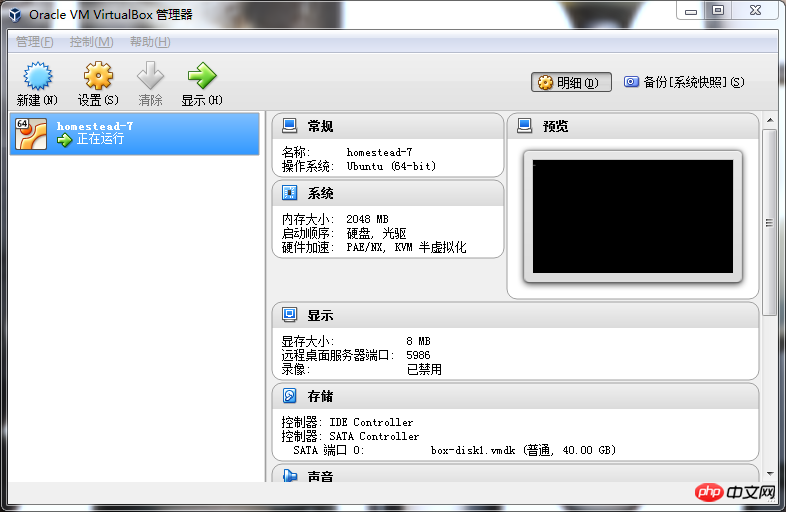Minimize the VirtualBox manager window

(691, 11)
